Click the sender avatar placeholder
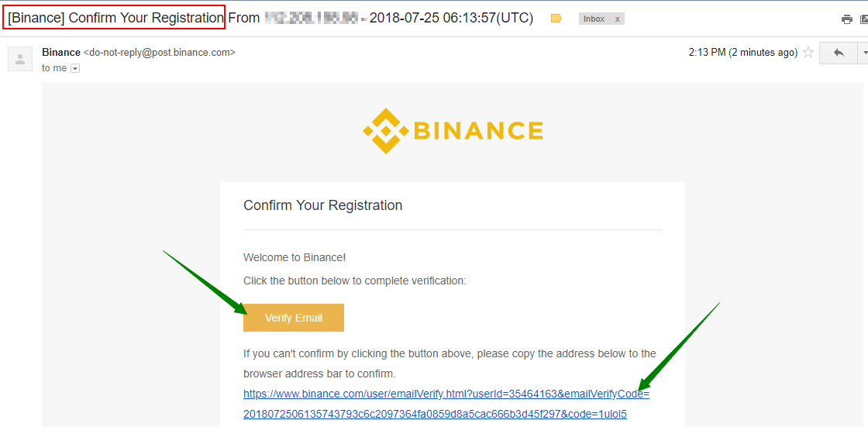This screenshot has height=427, width=868. point(20,59)
